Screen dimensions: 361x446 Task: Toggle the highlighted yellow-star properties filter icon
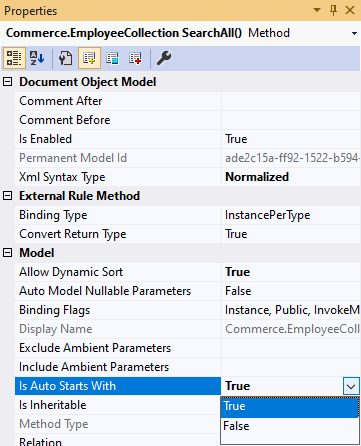click(89, 58)
